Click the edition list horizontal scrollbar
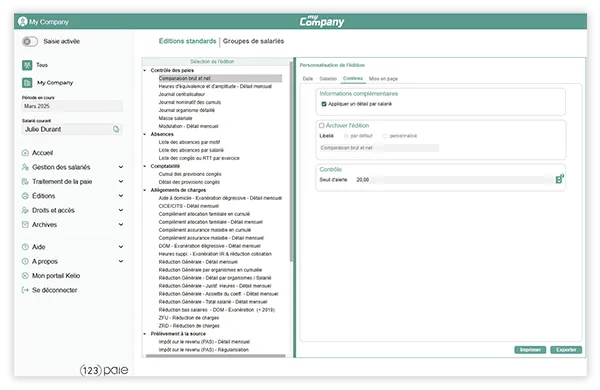 (215, 356)
